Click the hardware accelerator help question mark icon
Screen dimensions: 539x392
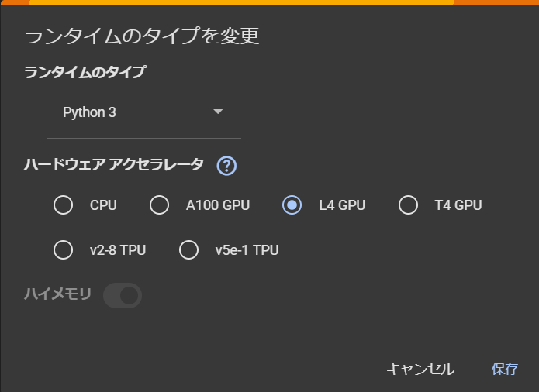tap(226, 166)
